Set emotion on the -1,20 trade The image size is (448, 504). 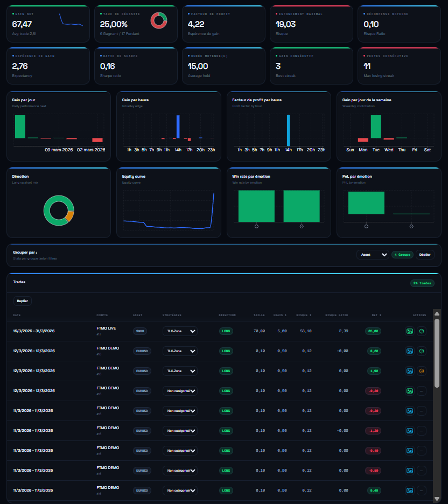point(422,431)
